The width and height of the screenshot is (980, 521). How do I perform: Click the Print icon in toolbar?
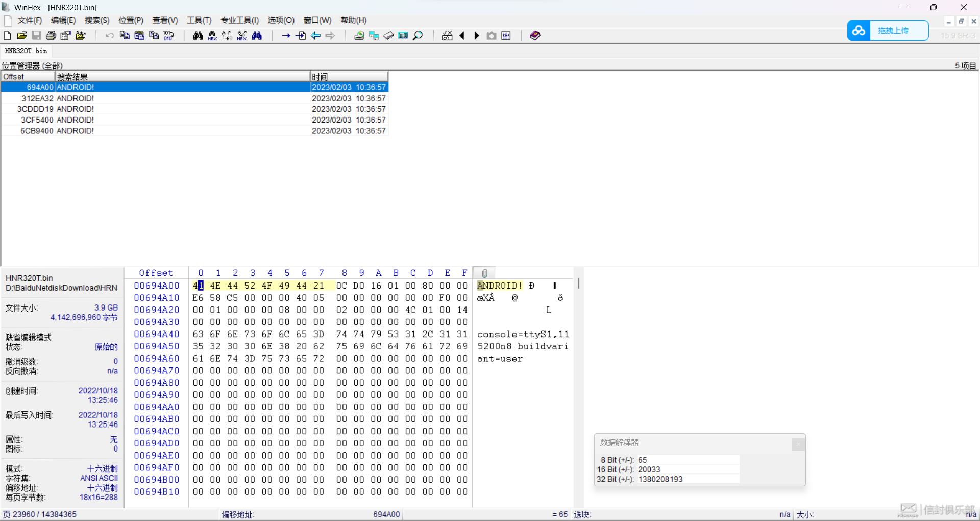(x=51, y=36)
